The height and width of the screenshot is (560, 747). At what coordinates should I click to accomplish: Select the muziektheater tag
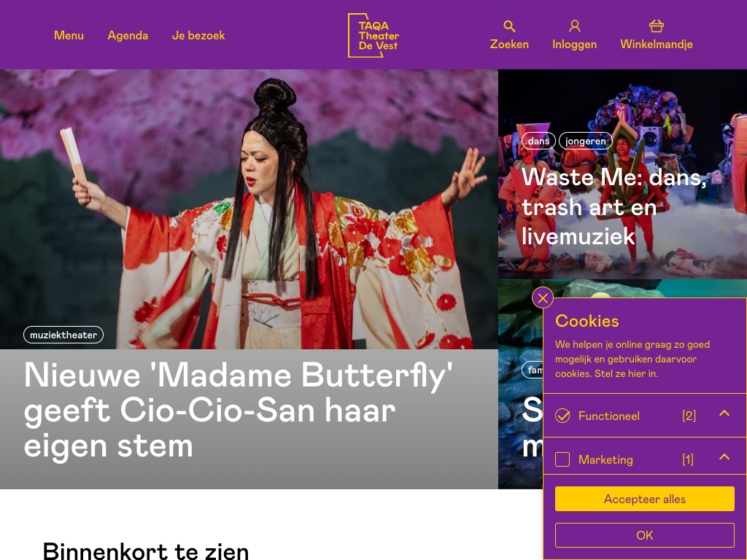(x=63, y=335)
